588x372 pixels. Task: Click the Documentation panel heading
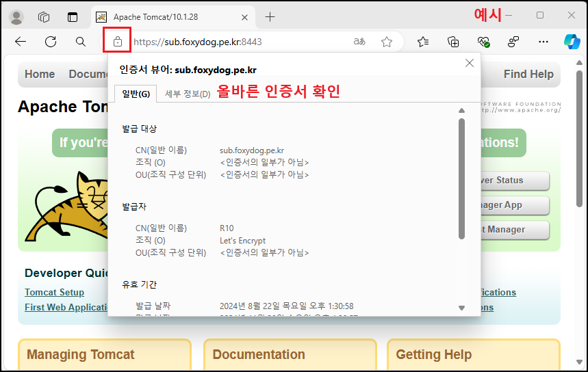coord(259,354)
